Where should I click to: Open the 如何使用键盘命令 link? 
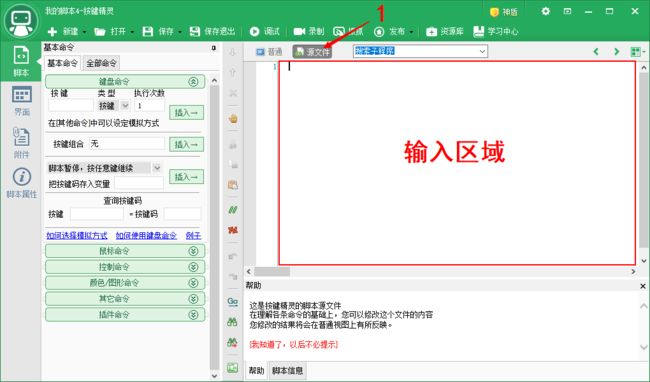click(x=146, y=236)
